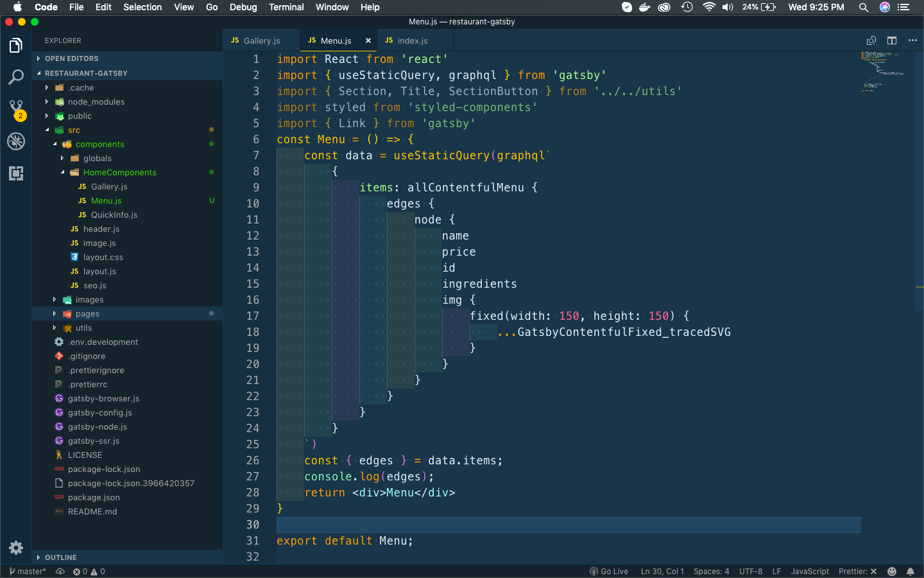Open layout.css file
The image size is (924, 578).
(128, 258)
